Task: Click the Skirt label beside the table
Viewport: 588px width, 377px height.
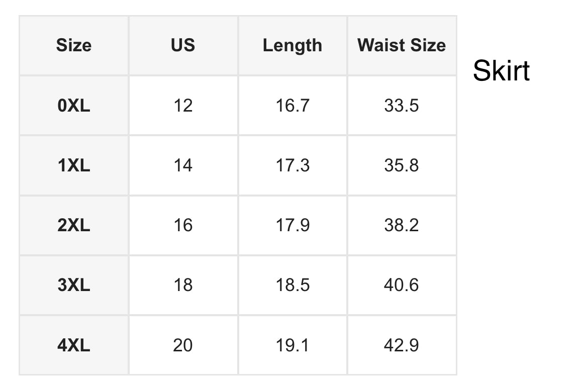Action: point(501,70)
